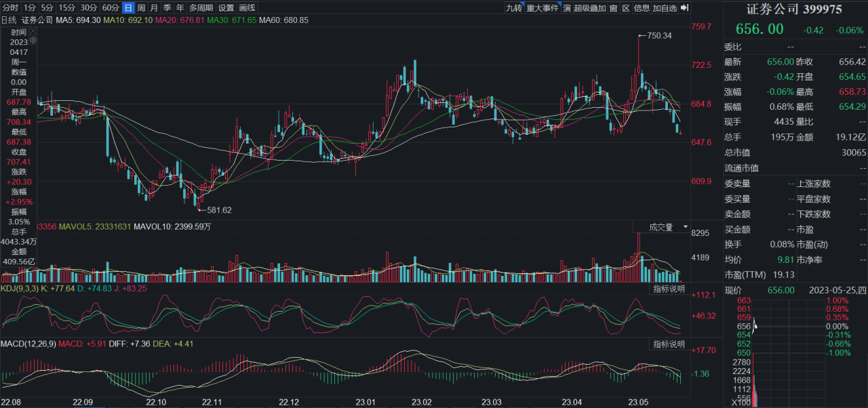The height and width of the screenshot is (408, 868).
Task: Activate the 画线 drawing tools
Action: coord(248,8)
